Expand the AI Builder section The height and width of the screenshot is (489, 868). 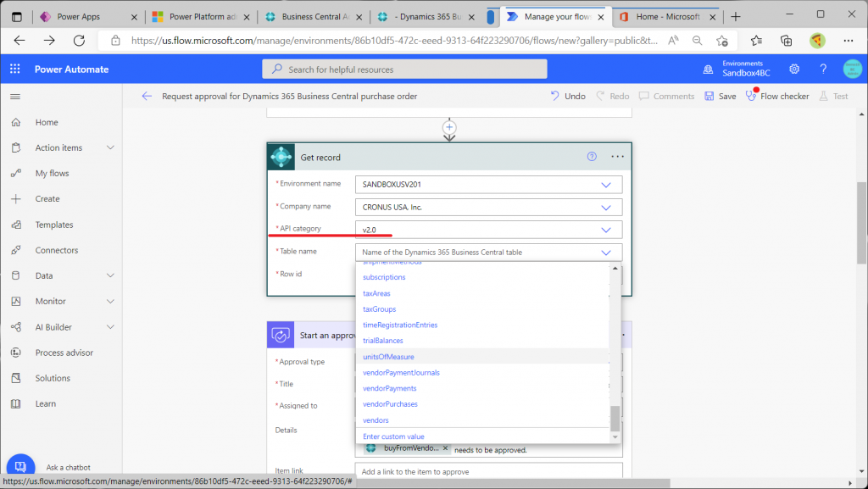point(110,327)
